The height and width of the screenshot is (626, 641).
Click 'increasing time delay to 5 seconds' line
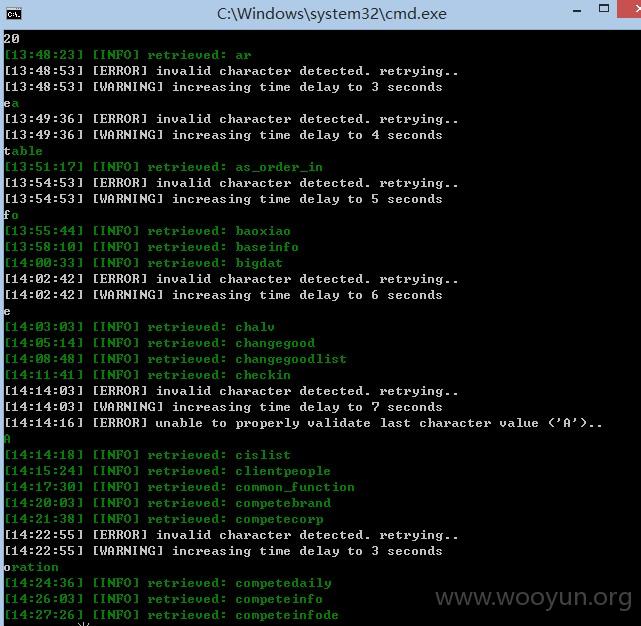tap(223, 199)
